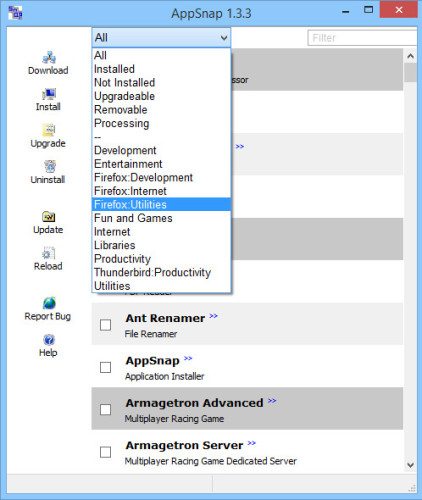This screenshot has height=500, width=422.
Task: Enable the Armagetron Advanced checkbox
Action: 106,409
